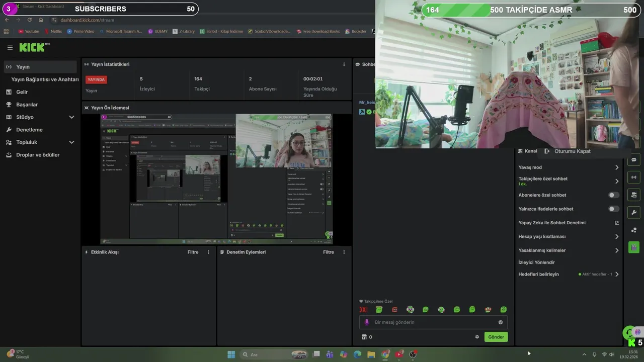644x362 pixels.
Task: Open options menu of Denetim Eylemleri panel
Action: tap(344, 252)
